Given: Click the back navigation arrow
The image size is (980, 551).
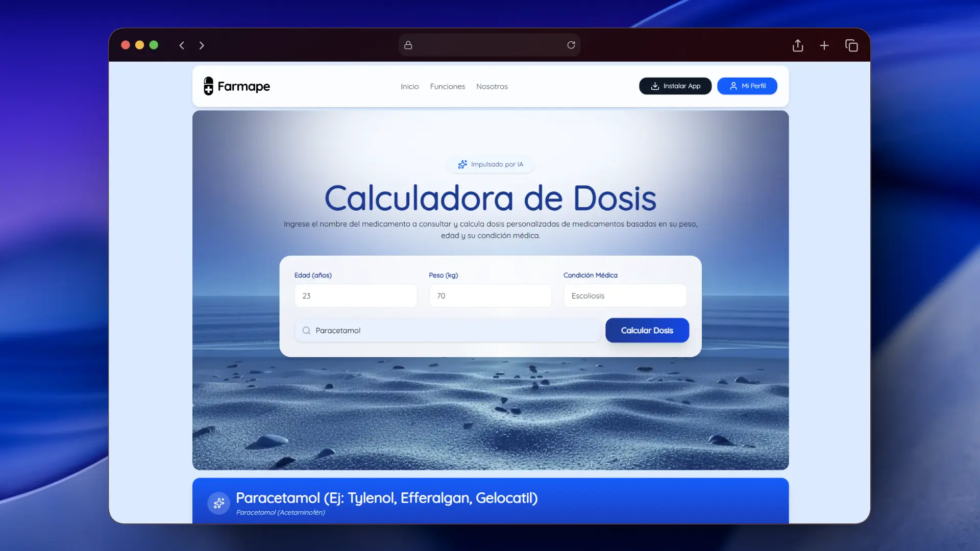Looking at the screenshot, I should point(182,45).
